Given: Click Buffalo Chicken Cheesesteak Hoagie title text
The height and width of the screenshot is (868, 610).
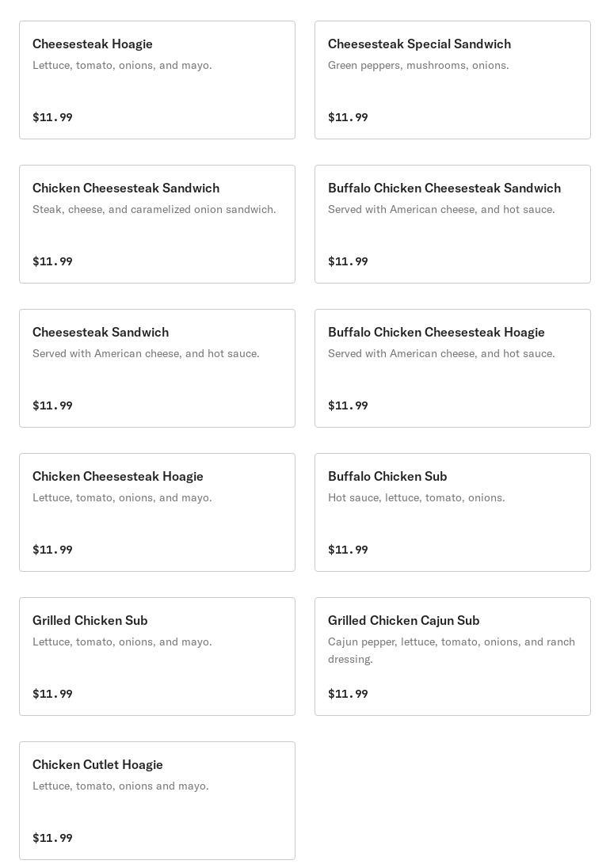Looking at the screenshot, I should coord(436,333).
